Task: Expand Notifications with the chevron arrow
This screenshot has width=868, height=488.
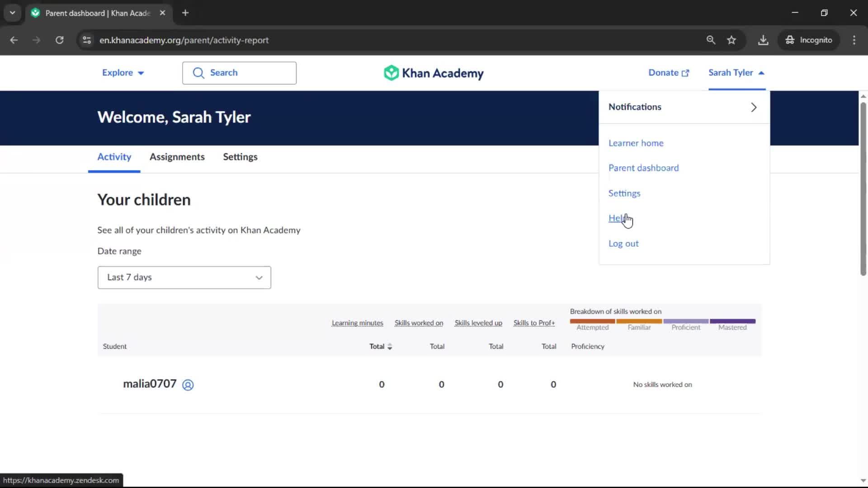Action: [x=754, y=107]
